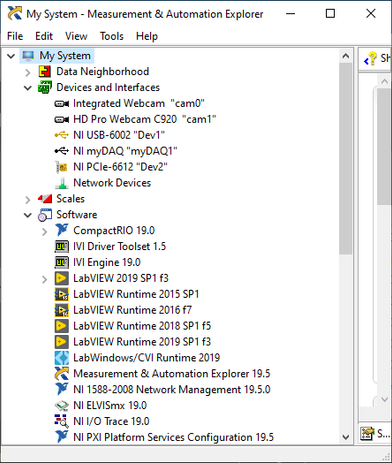Click the NI I/O Trace 19.0 icon
Image resolution: width=392 pixels, height=463 pixels.
pyautogui.click(x=62, y=421)
